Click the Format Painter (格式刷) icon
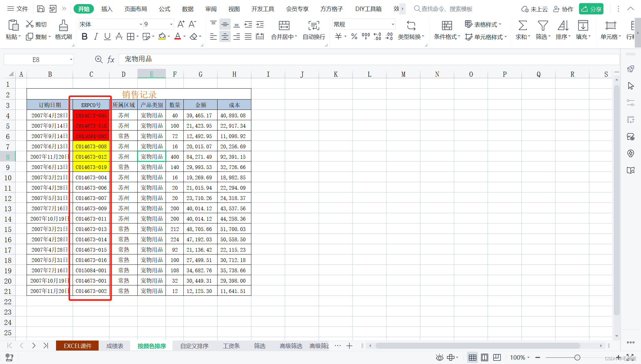The width and height of the screenshot is (641, 364). (x=63, y=26)
